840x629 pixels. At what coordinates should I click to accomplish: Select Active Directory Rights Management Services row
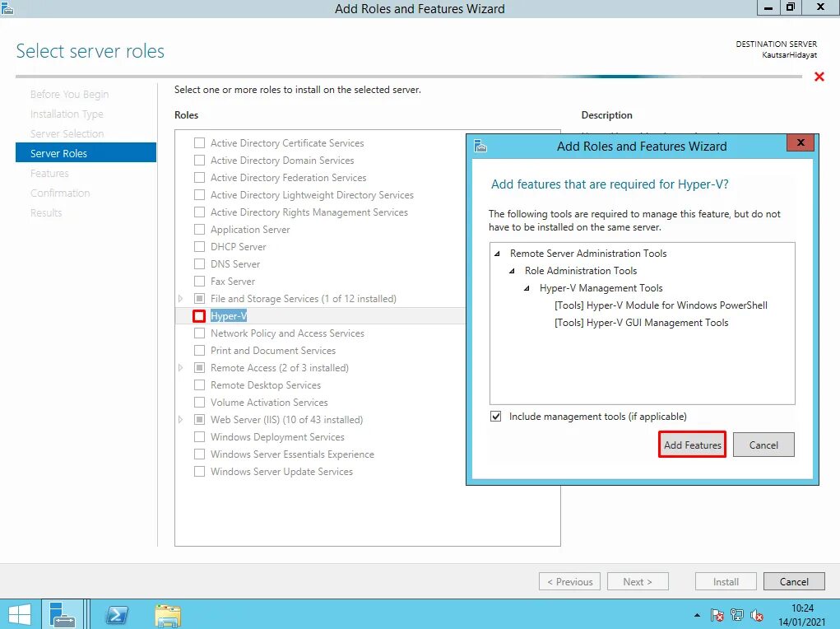pyautogui.click(x=309, y=212)
